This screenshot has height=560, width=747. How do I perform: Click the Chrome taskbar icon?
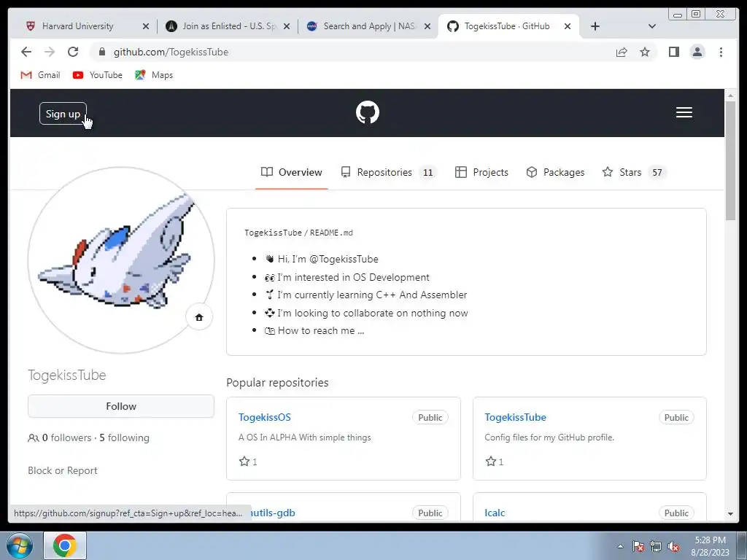point(65,545)
